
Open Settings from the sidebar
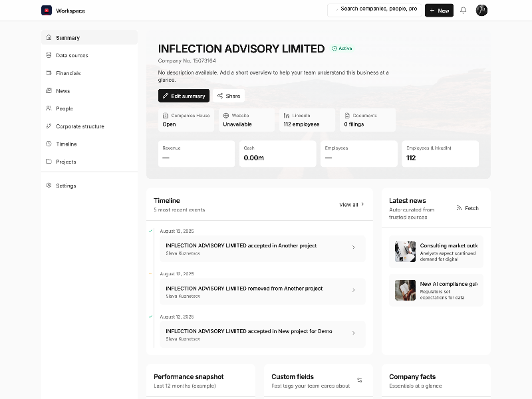pos(66,186)
